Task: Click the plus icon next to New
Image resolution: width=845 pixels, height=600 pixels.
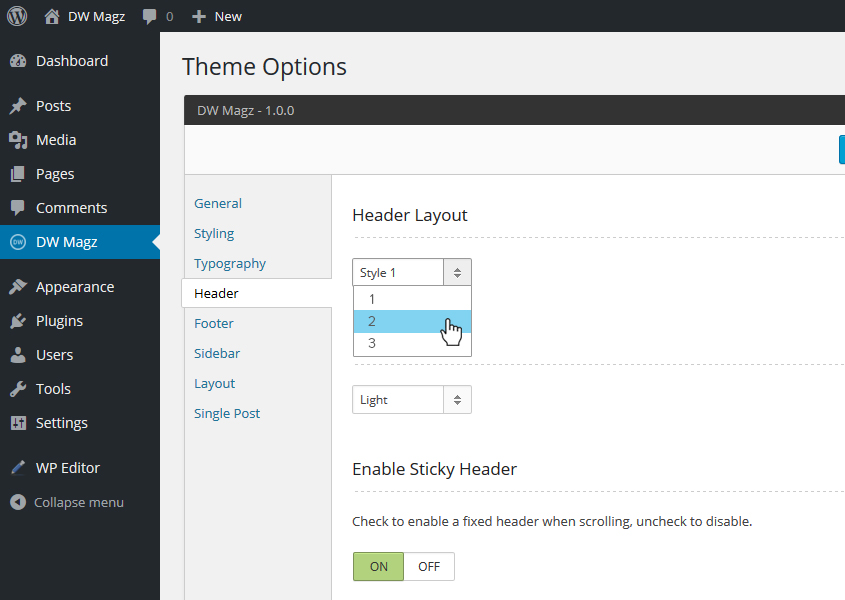Action: click(x=199, y=17)
